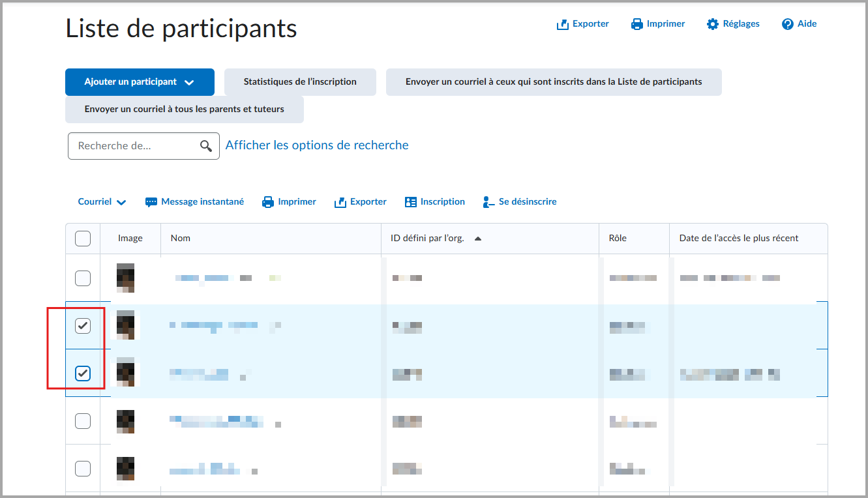Click the Se désinscrire person icon
Screen dimensions: 868x498
[x=489, y=202]
